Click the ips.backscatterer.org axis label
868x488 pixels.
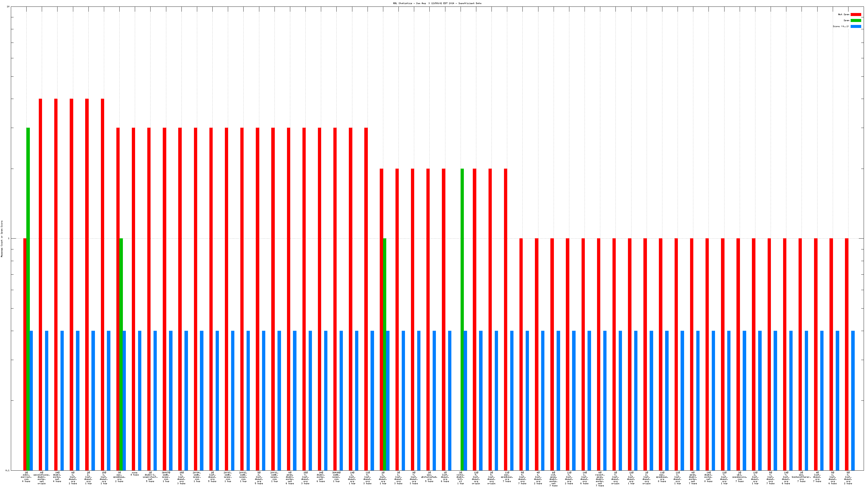tap(801, 477)
